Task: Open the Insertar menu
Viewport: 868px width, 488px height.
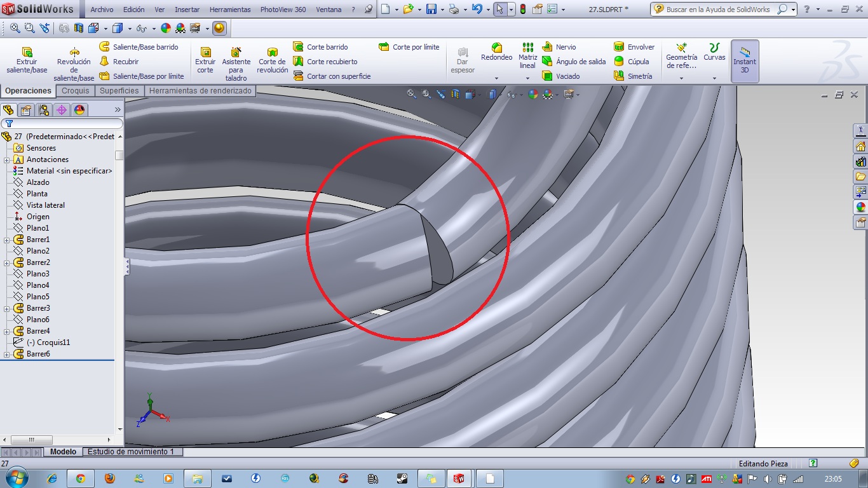Action: [187, 10]
